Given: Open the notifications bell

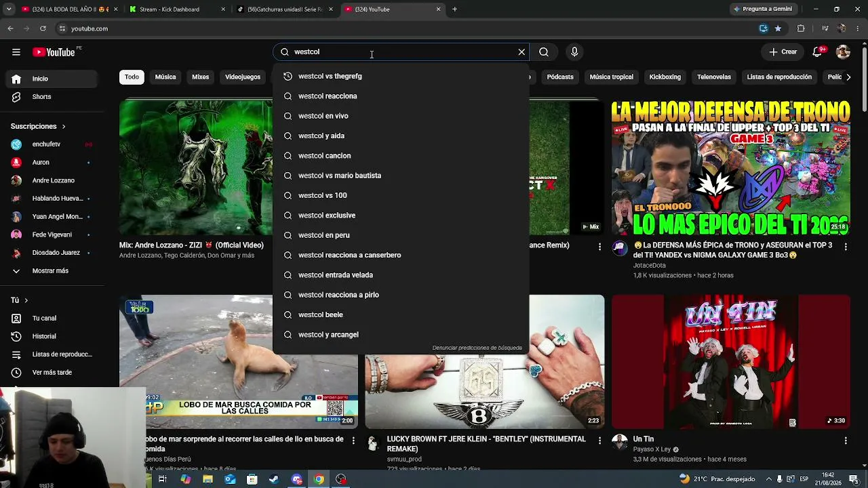Looking at the screenshot, I should tap(818, 52).
